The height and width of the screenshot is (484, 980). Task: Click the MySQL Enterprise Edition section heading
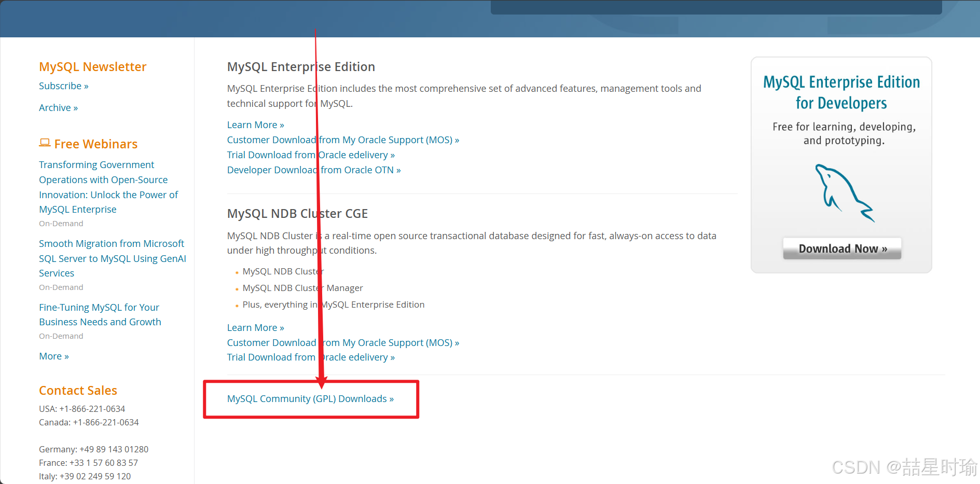(x=301, y=67)
